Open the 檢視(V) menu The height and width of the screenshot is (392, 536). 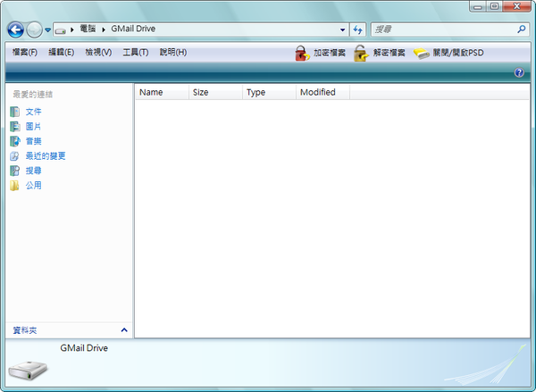(x=98, y=53)
